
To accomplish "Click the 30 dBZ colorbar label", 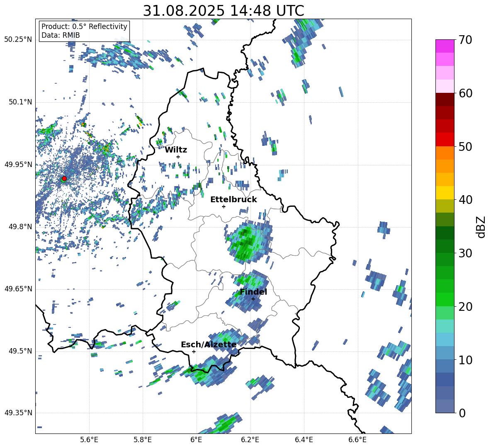I will point(466,253).
